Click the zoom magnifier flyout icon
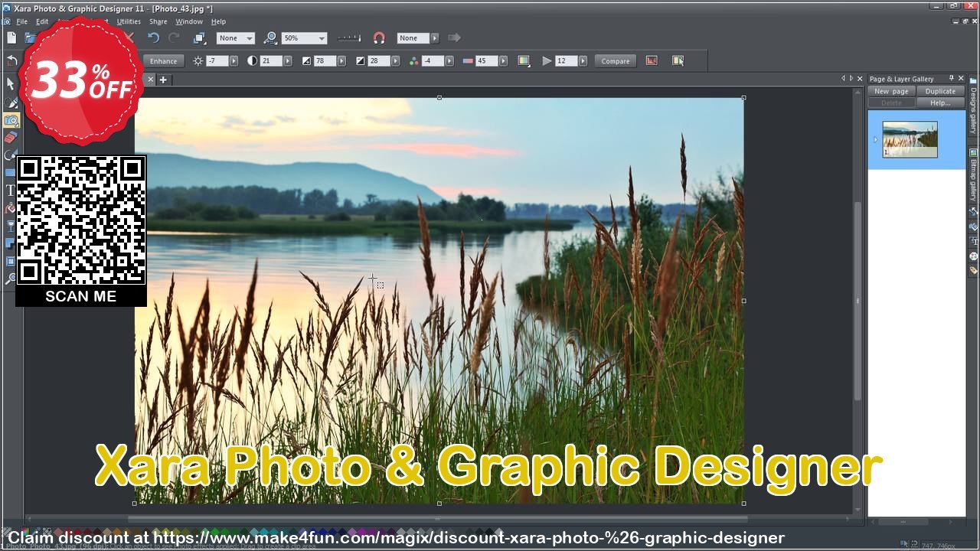The image size is (980, 551). click(x=270, y=37)
